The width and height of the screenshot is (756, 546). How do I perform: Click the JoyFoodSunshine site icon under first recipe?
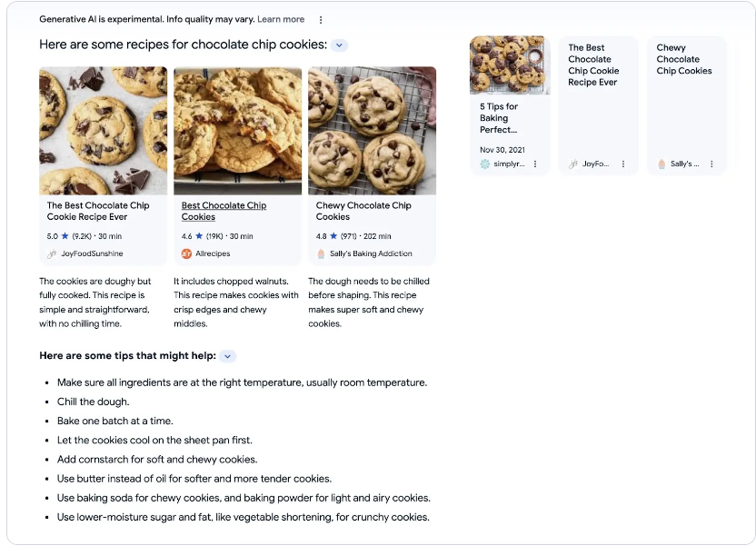(x=53, y=253)
